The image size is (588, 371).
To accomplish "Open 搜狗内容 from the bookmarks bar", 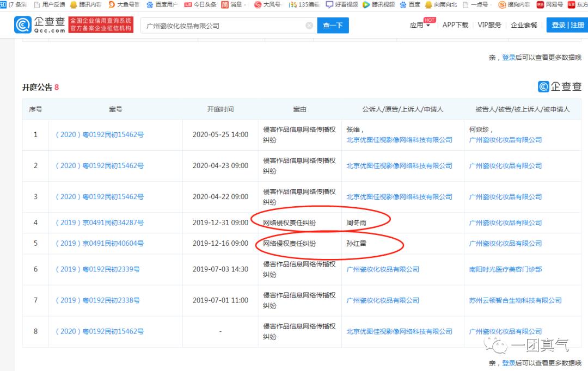I will pyautogui.click(x=514, y=5).
